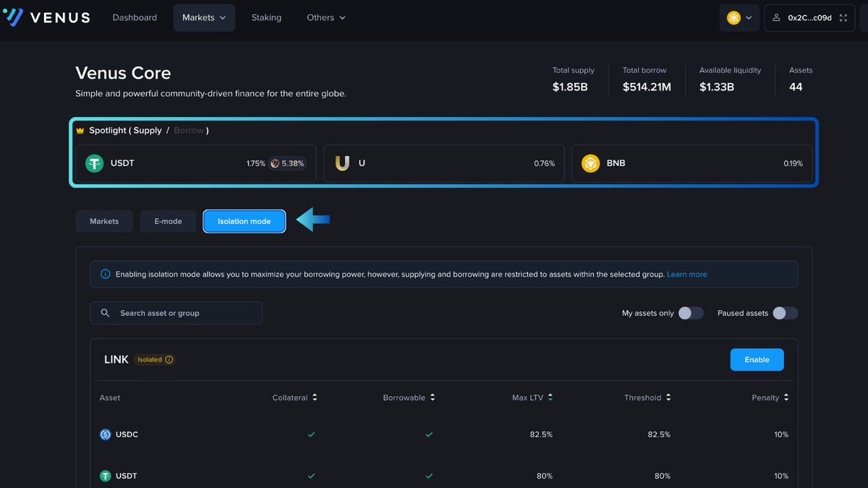The height and width of the screenshot is (488, 868).
Task: Click the Isolated badge on LINK
Action: click(x=156, y=359)
